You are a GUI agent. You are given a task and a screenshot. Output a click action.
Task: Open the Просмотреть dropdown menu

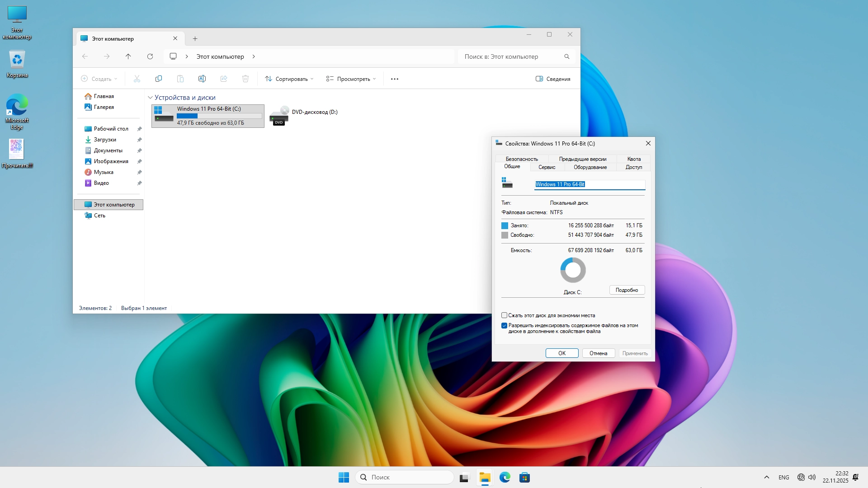351,79
